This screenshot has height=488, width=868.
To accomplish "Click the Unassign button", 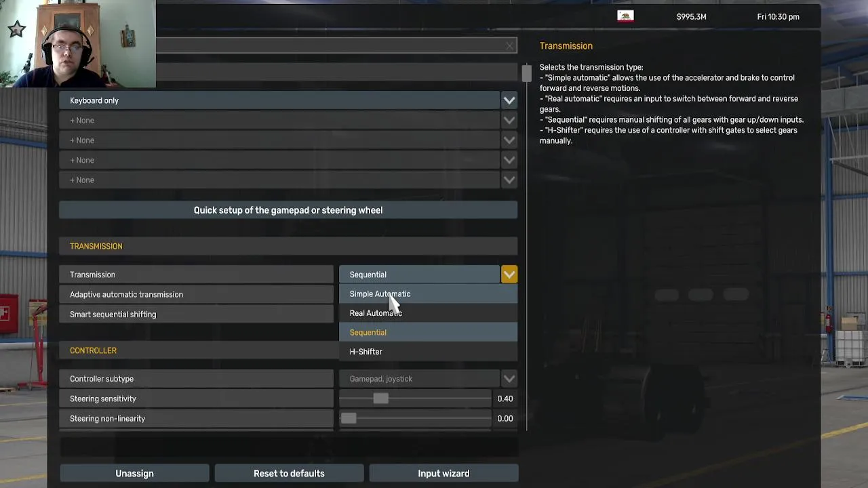I will coord(134,473).
